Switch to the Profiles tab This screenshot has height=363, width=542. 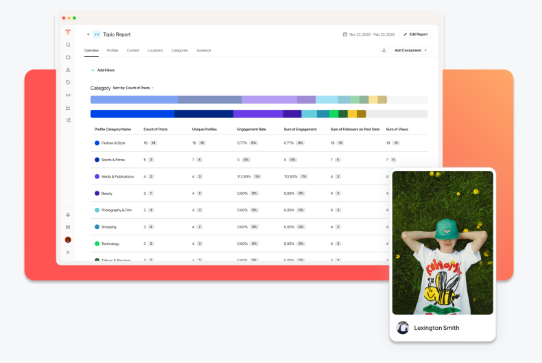pos(112,50)
